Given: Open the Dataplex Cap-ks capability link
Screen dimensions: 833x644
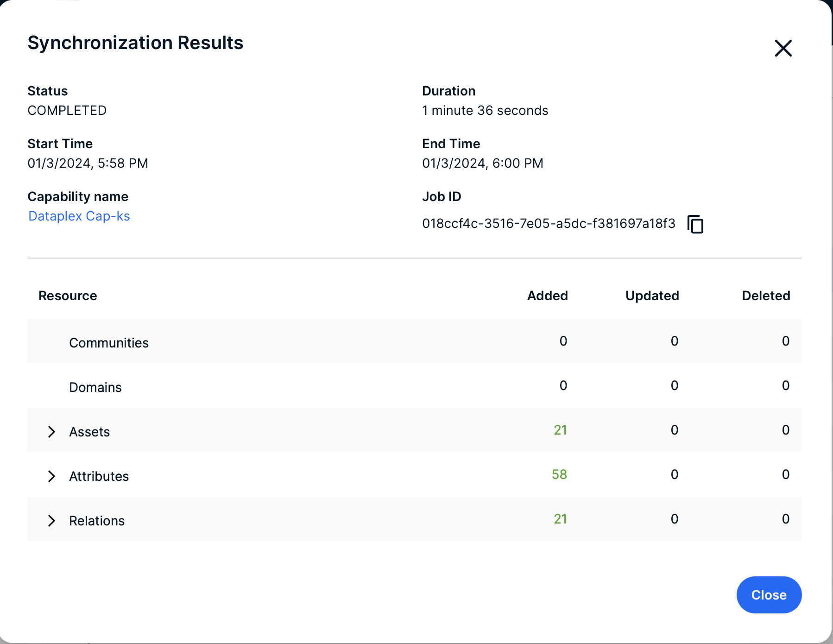Looking at the screenshot, I should [x=79, y=216].
